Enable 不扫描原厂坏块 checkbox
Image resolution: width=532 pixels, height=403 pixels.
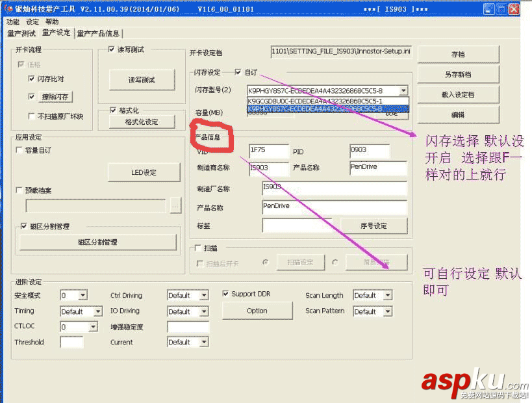32,116
